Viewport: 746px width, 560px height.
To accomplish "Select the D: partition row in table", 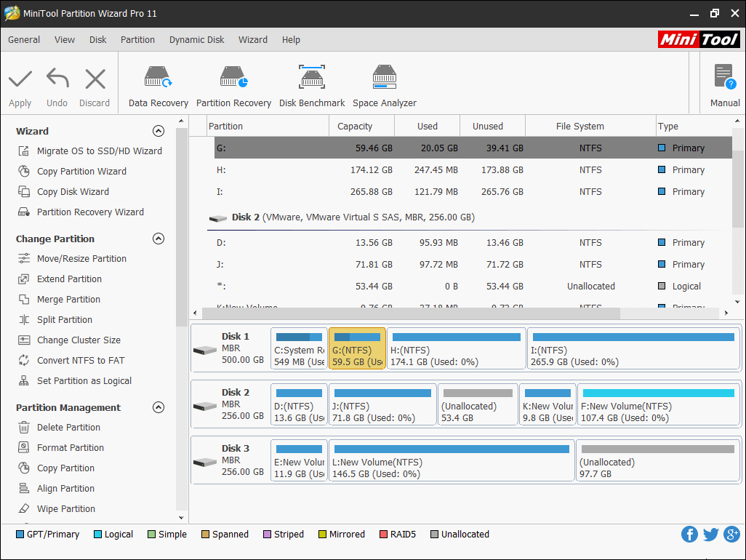I will pyautogui.click(x=473, y=243).
